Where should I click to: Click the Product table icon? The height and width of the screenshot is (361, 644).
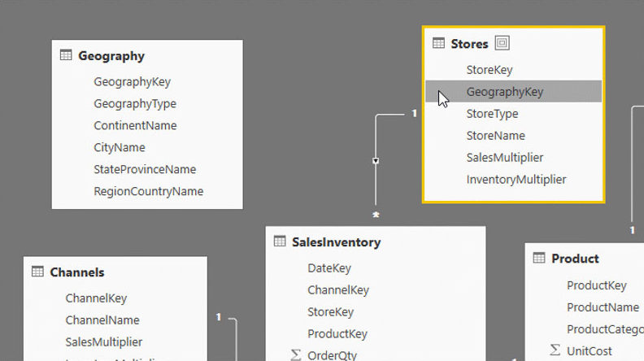539,258
